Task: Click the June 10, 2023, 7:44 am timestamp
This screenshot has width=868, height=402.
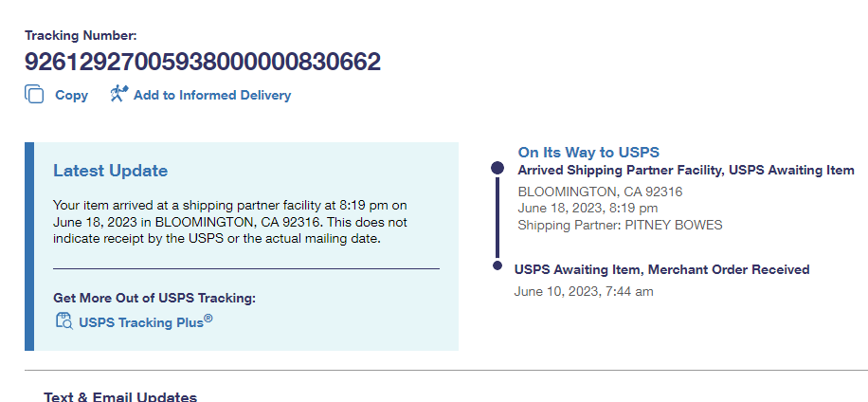Action: coord(584,291)
